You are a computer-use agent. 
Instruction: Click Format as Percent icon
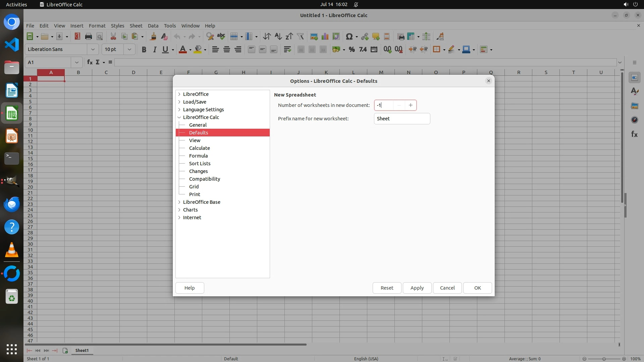point(352,50)
